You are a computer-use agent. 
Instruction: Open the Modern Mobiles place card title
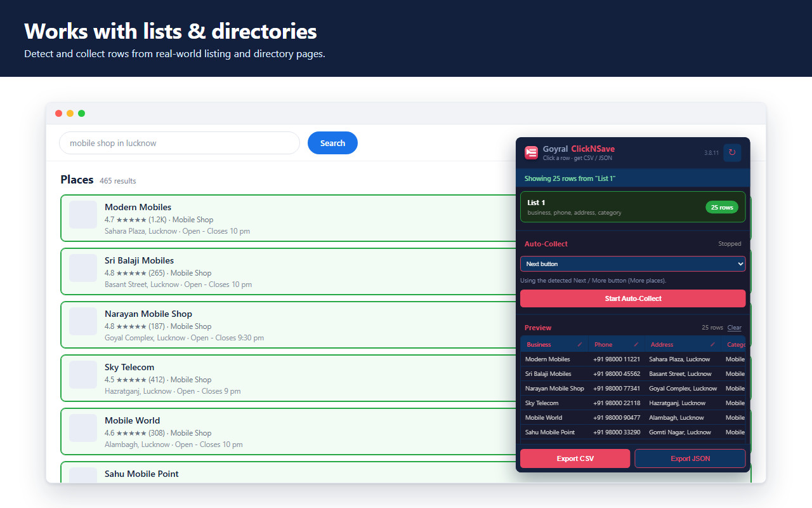(138, 207)
